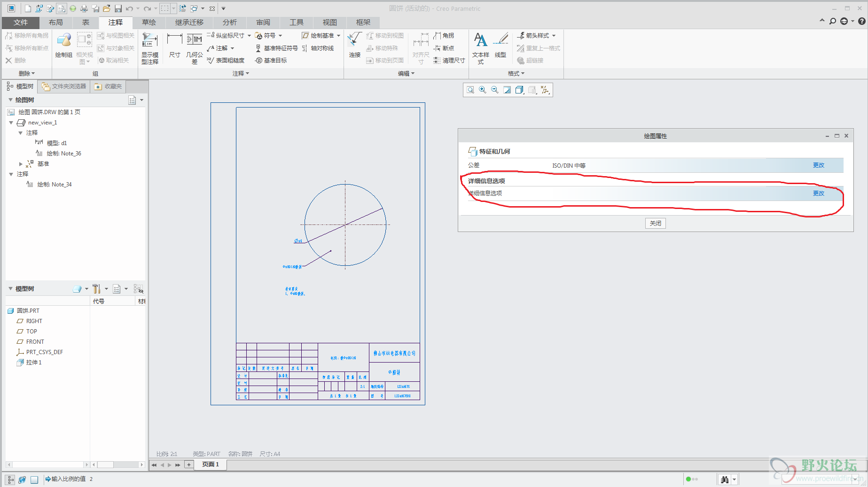The image size is (868, 487).
Task: Insert a Datum Target (基准目标)
Action: [x=271, y=61]
